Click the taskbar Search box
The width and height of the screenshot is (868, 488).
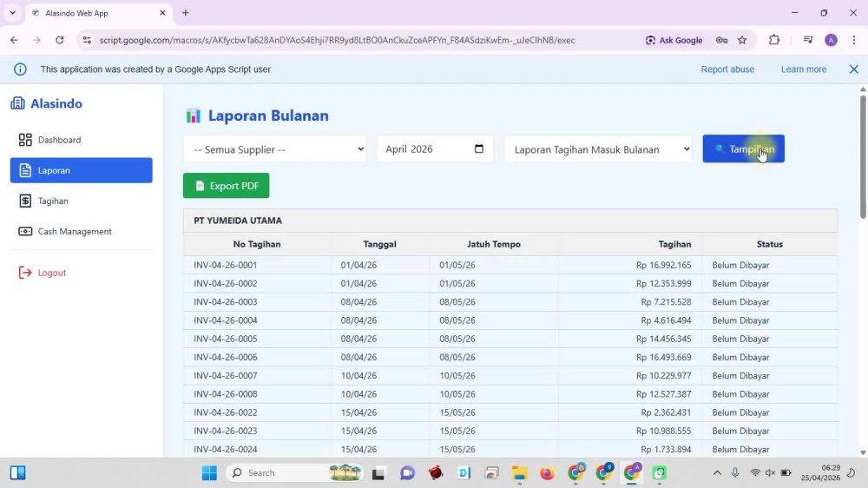click(295, 472)
